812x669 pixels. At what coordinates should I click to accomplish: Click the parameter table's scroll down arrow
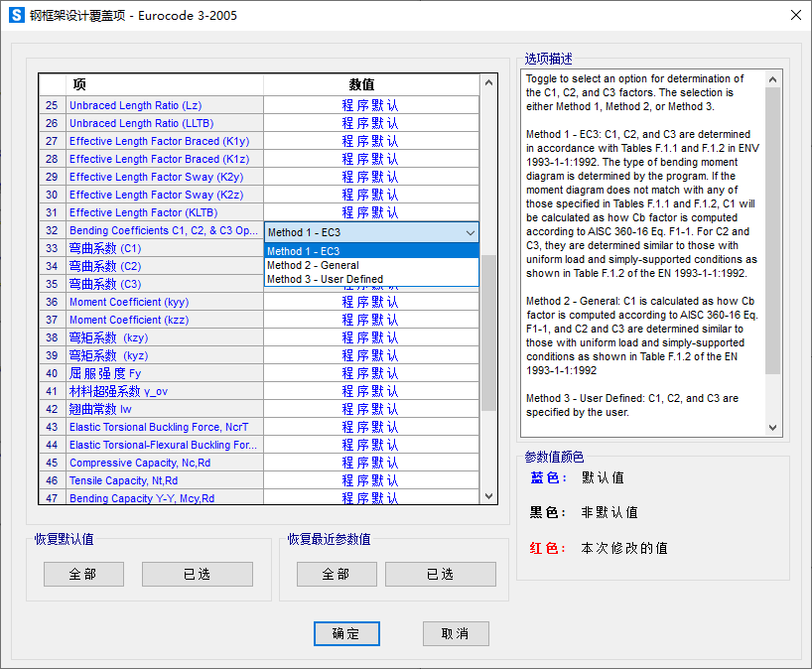[x=488, y=496]
